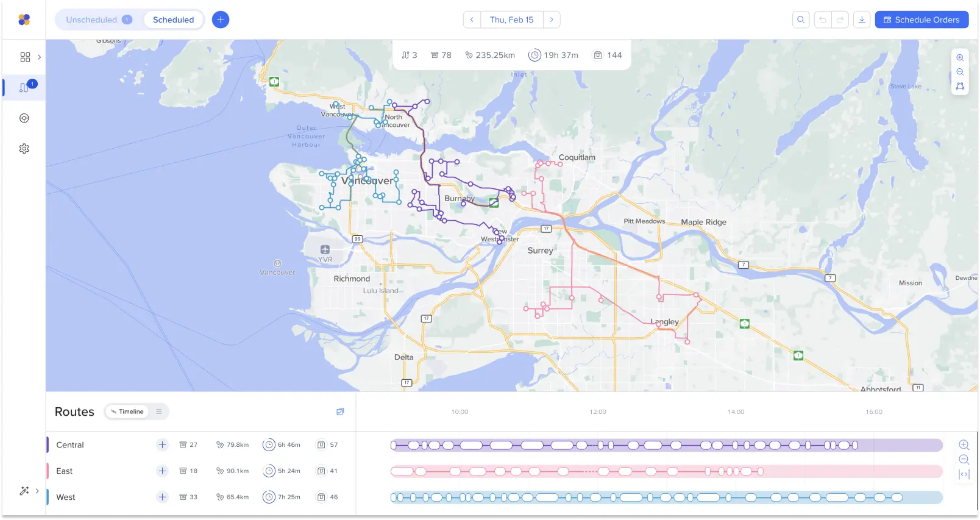Click the total distance 235.25km stat

coord(490,55)
